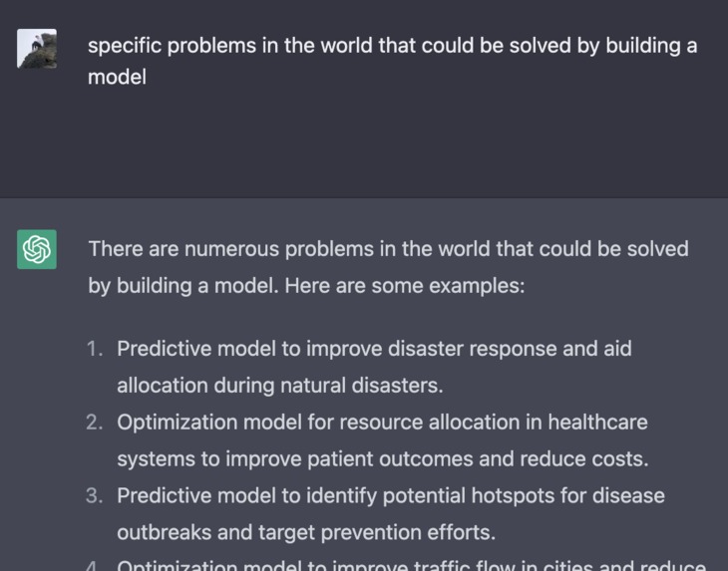Click the disease hotspots predictive model item
728x571 pixels.
coord(391,513)
